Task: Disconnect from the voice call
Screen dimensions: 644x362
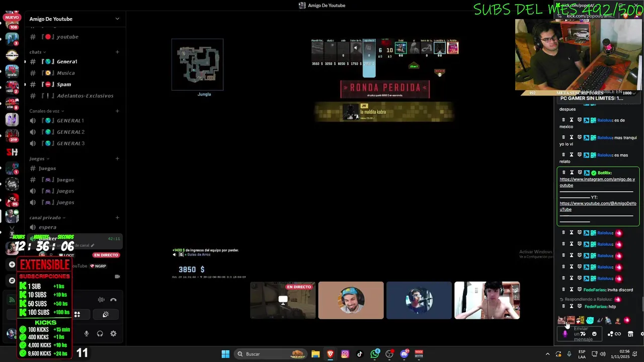Action: 113,300
